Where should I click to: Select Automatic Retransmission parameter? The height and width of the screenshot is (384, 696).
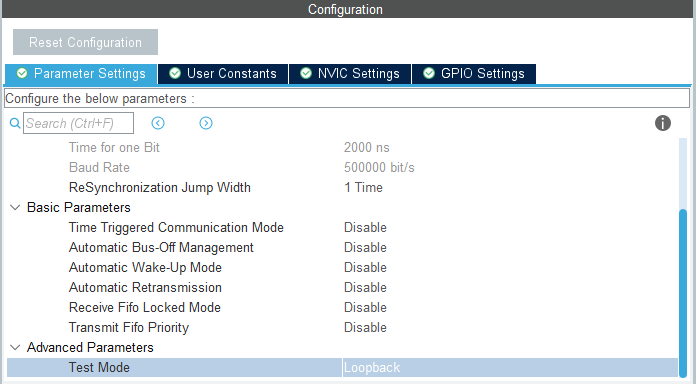point(145,287)
